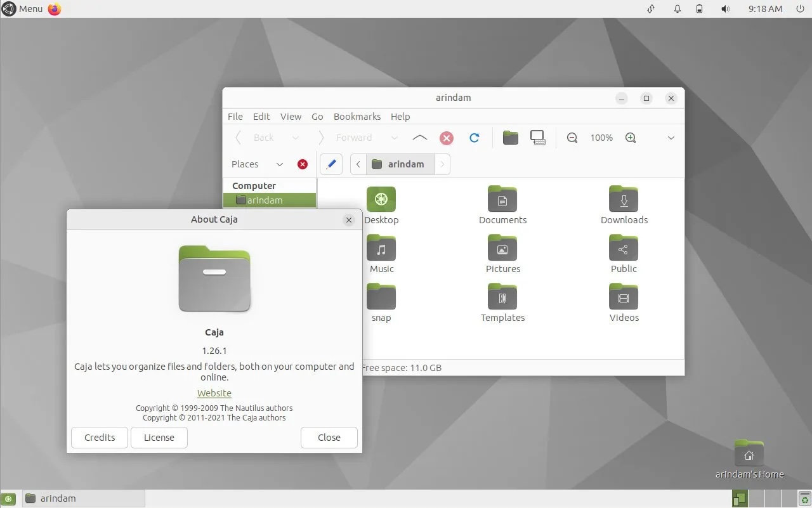Image resolution: width=812 pixels, height=508 pixels.
Task: Click the Reload icon in toolbar
Action: [x=474, y=138]
